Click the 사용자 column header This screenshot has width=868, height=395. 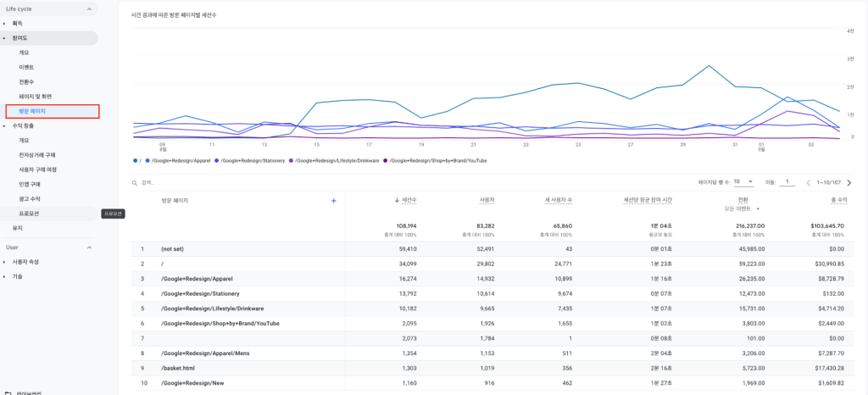click(487, 200)
